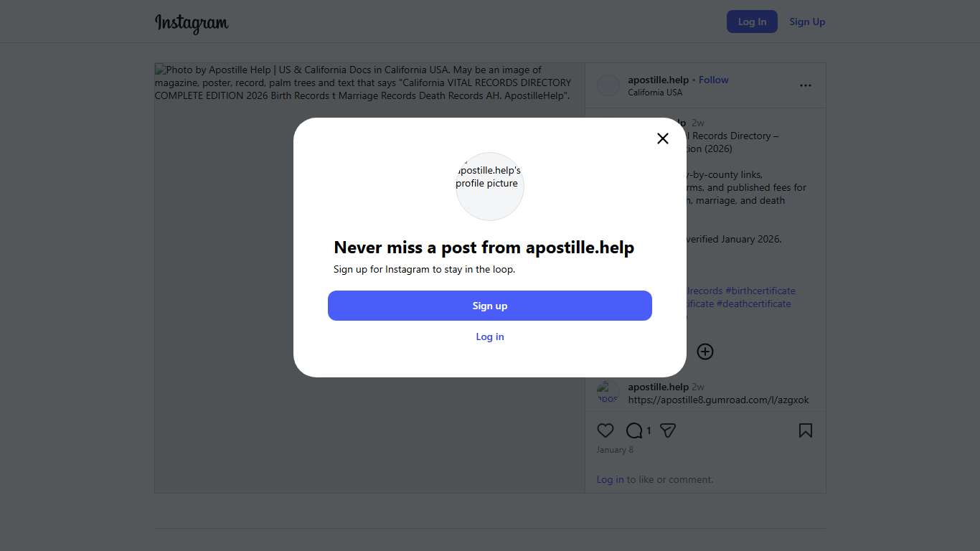The width and height of the screenshot is (980, 551).
Task: Open the California USA location link
Action: [x=655, y=93]
